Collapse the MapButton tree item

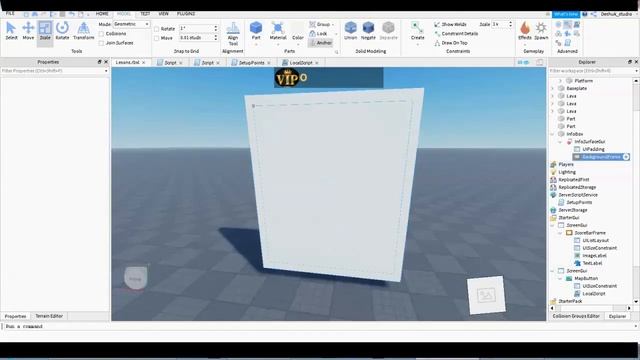point(560,278)
